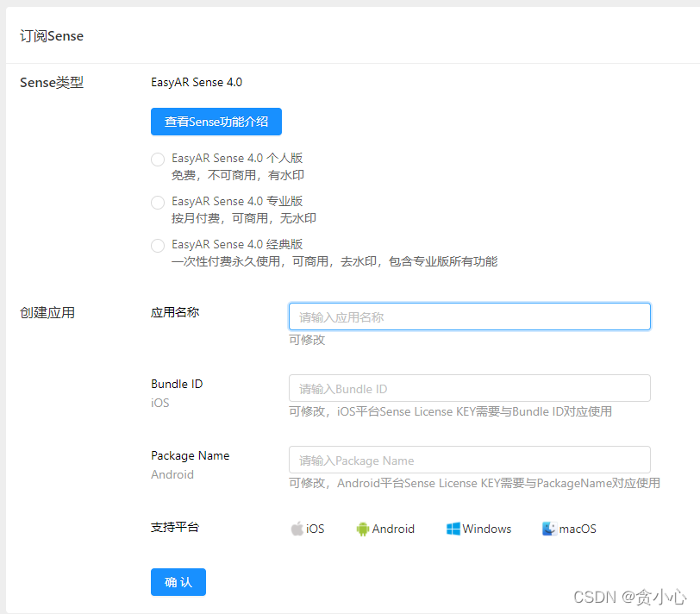Click the Package Name field label
This screenshot has height=614, width=700.
(191, 455)
